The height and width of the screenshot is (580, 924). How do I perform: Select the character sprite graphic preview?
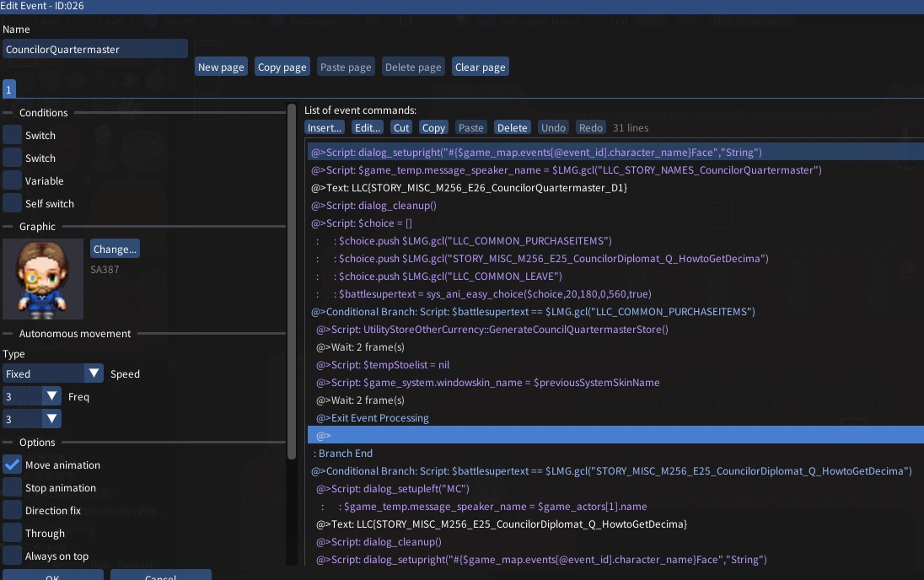(x=43, y=279)
